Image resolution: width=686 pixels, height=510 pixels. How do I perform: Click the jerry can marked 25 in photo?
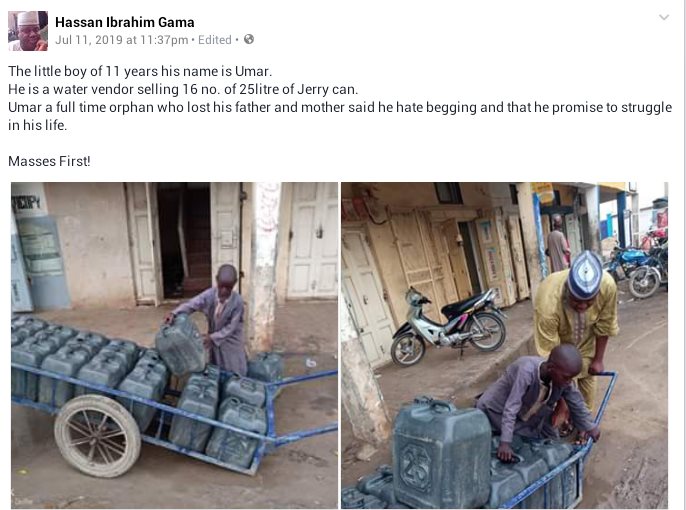441,452
